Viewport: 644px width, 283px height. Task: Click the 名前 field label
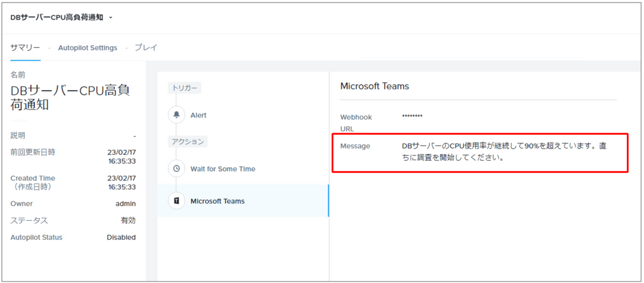point(18,75)
